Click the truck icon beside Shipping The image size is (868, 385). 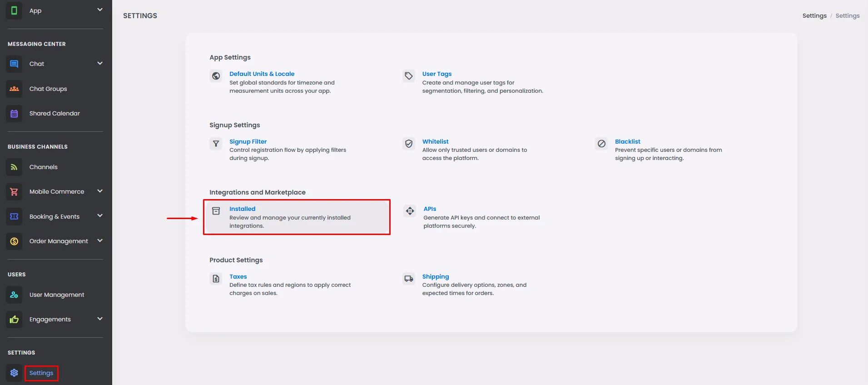tap(409, 279)
